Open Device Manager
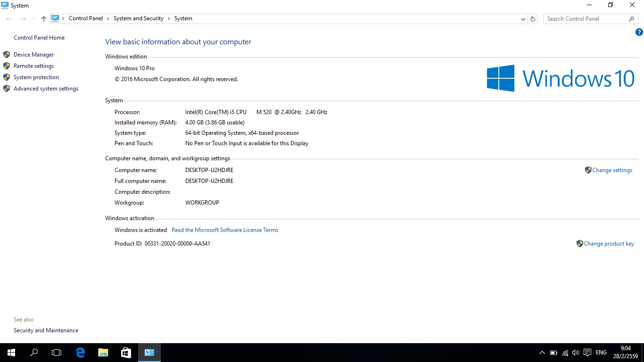This screenshot has height=362, width=644. 34,55
